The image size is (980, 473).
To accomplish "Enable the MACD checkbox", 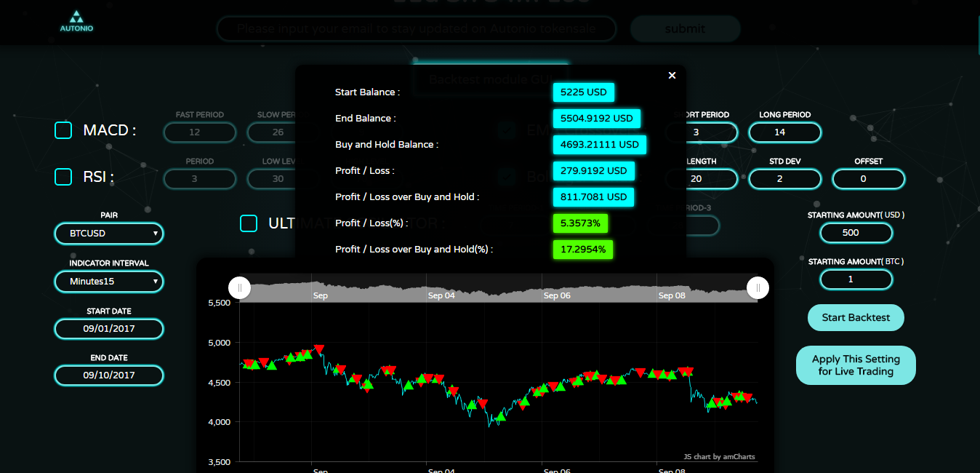I will pyautogui.click(x=64, y=130).
